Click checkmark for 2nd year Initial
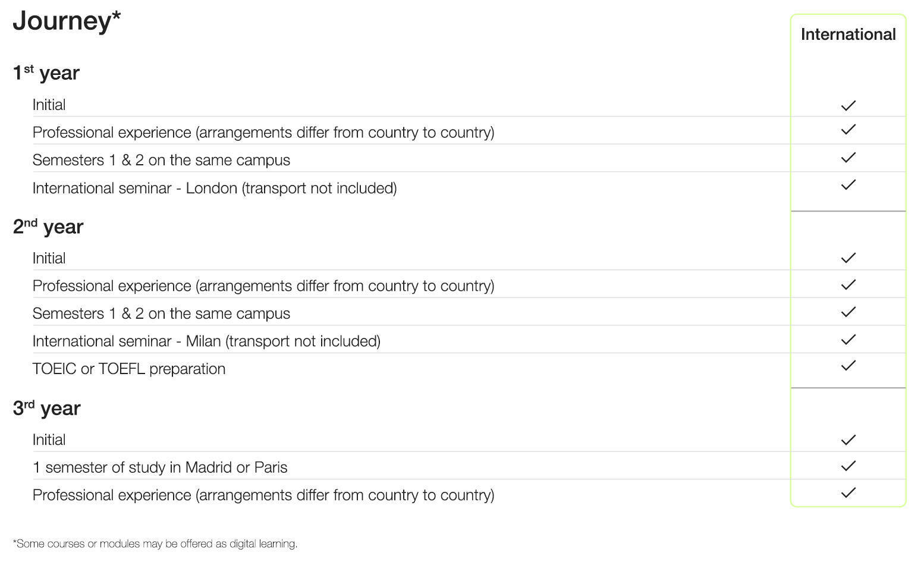Image resolution: width=924 pixels, height=565 pixels. click(848, 258)
